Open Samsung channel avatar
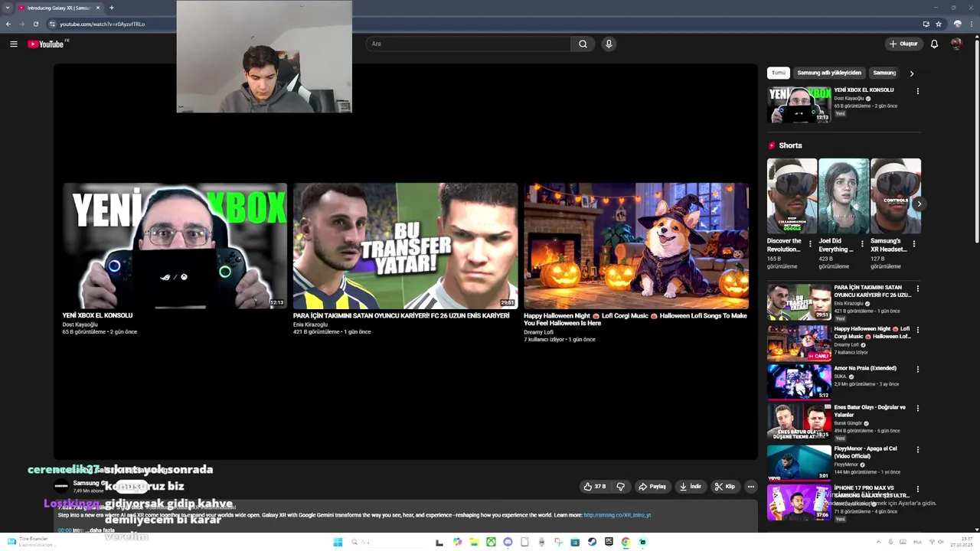This screenshot has width=980, height=551. (x=61, y=486)
